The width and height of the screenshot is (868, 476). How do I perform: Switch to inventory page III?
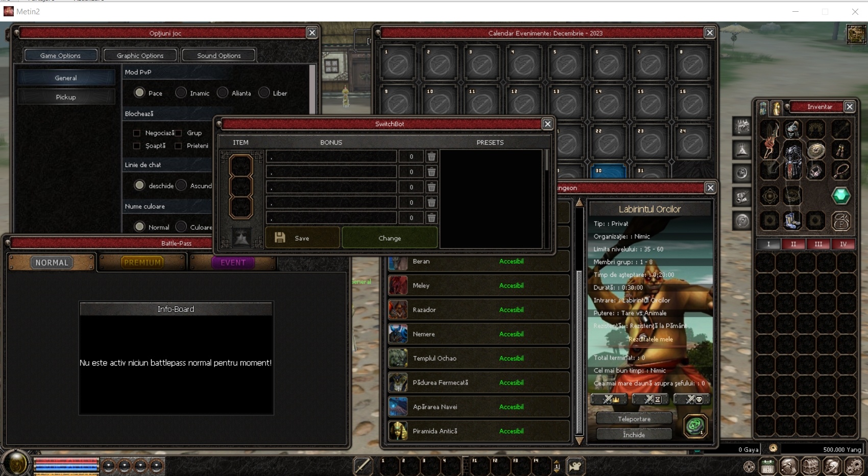(x=818, y=244)
